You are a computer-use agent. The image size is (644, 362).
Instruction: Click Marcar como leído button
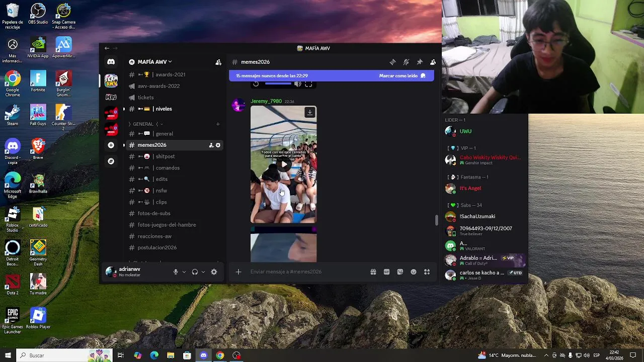point(403,76)
